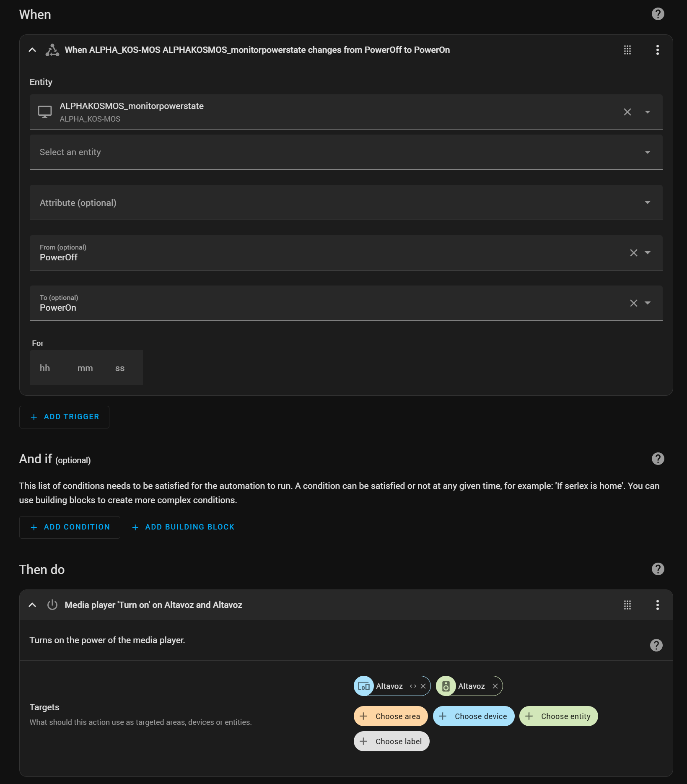Image resolution: width=687 pixels, height=784 pixels.
Task: Click the state trigger icon beside trigger title
Action: pyautogui.click(x=52, y=50)
